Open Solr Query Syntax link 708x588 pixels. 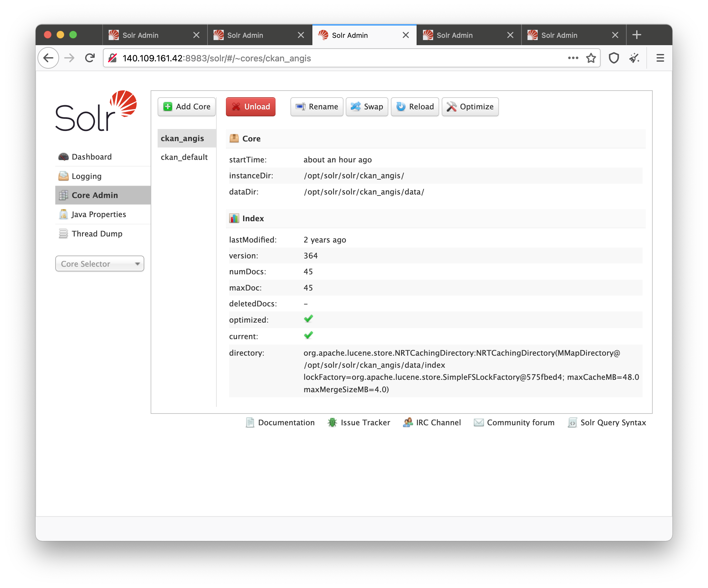pos(607,422)
